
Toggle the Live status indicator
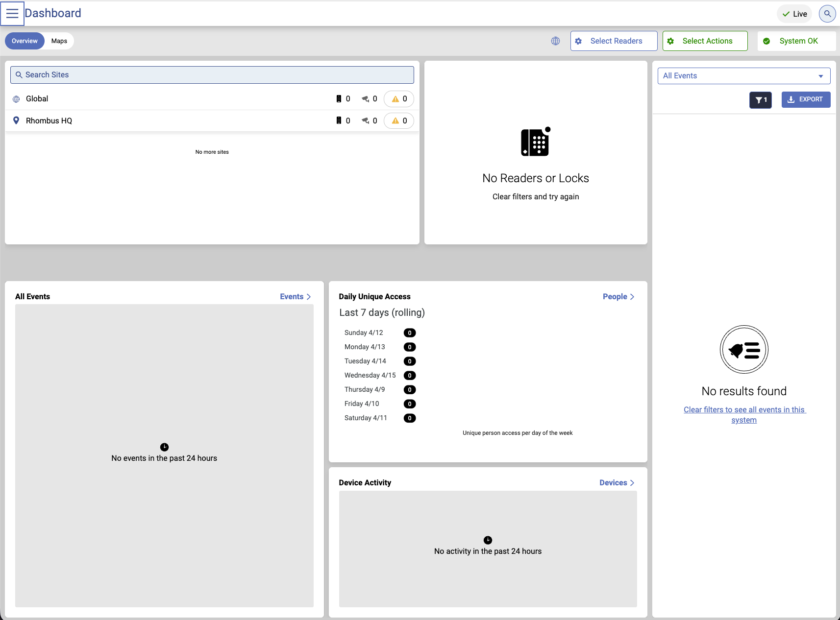(x=794, y=14)
